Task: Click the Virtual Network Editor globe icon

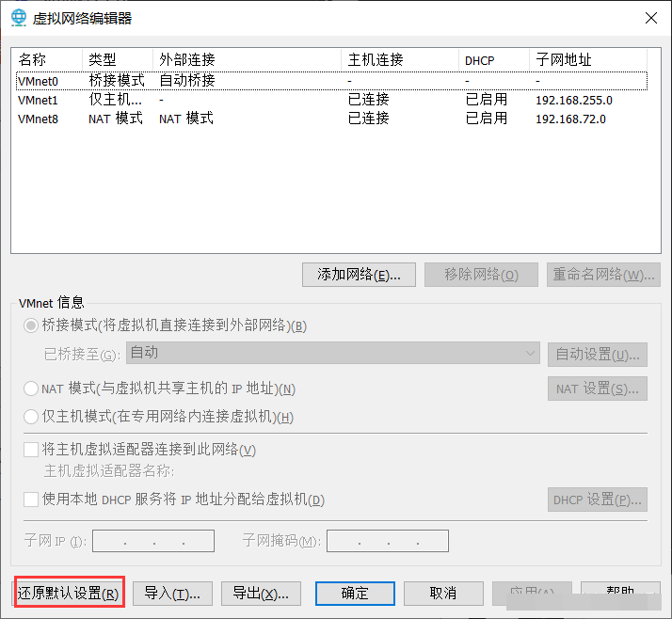Action: point(19,18)
